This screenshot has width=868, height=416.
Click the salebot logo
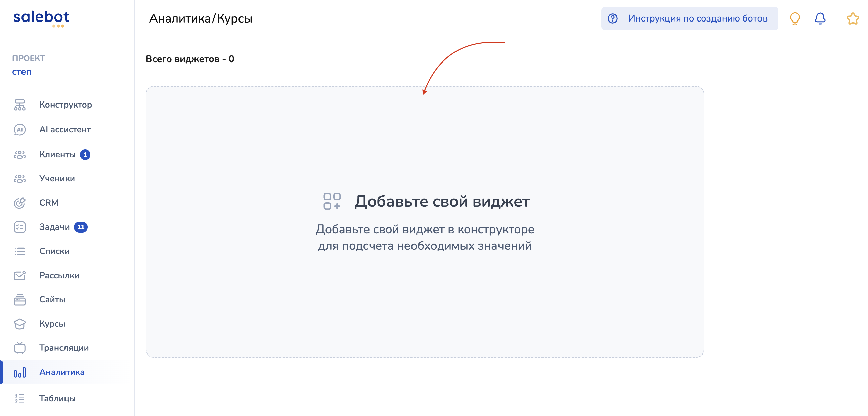coord(41,18)
